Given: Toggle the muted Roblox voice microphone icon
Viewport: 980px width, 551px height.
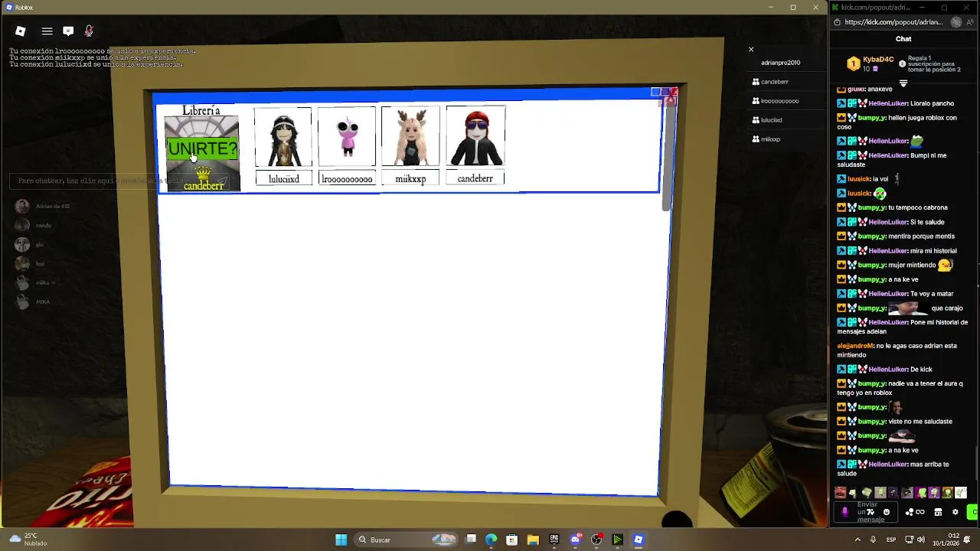Looking at the screenshot, I should (89, 31).
